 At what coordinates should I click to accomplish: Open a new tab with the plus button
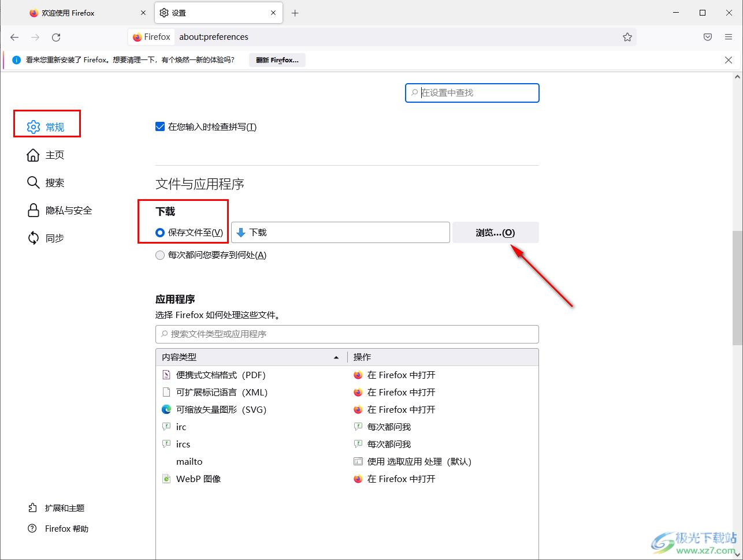(x=295, y=13)
